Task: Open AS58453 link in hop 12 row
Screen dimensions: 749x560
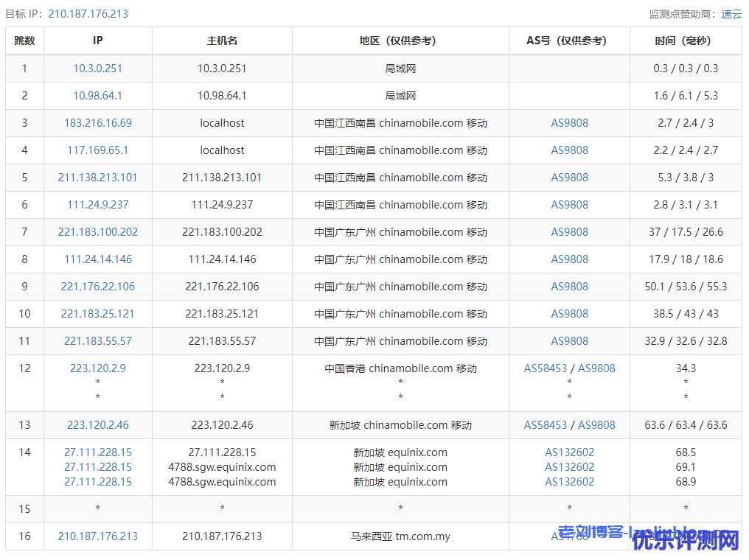Action: click(546, 368)
